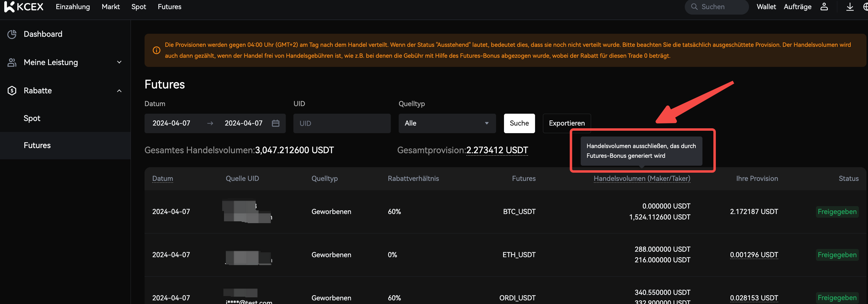
Task: Open Spot in the top navigation
Action: point(138,7)
